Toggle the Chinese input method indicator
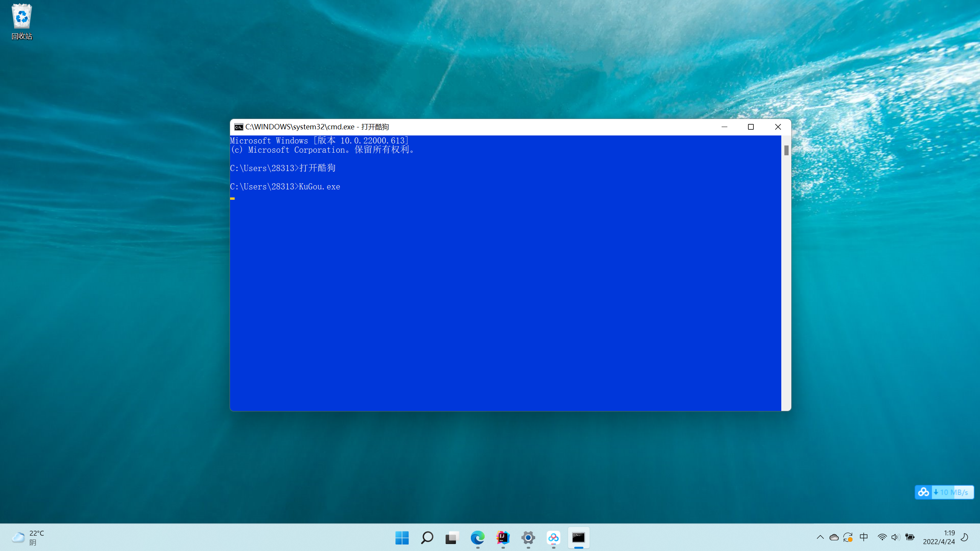 [x=864, y=537]
